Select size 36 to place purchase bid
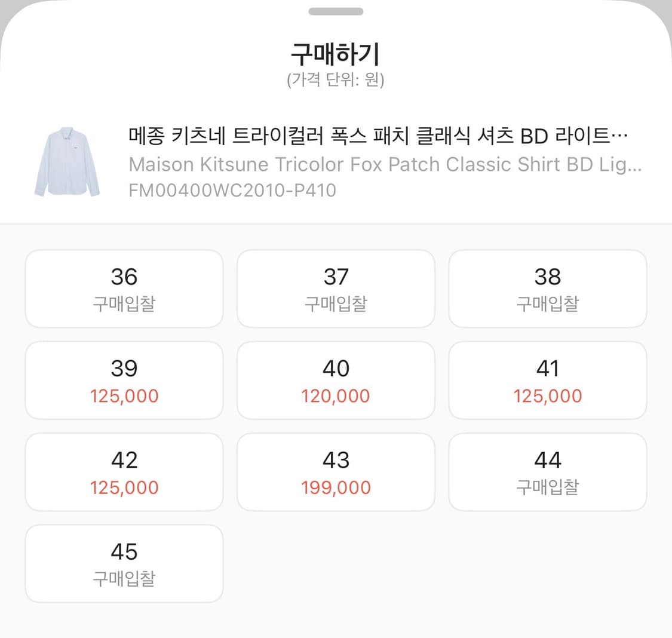The height and width of the screenshot is (638, 672). click(124, 289)
